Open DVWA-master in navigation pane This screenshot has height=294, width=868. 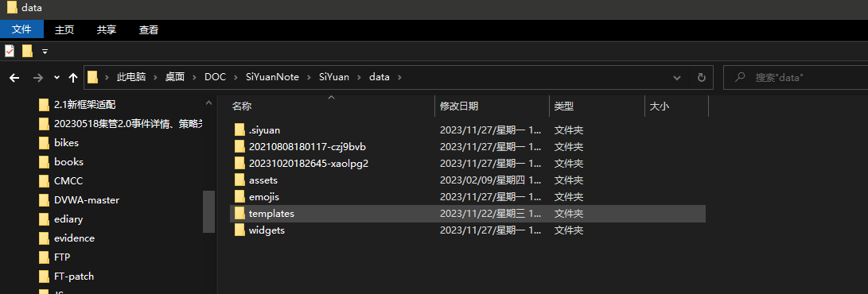(87, 200)
